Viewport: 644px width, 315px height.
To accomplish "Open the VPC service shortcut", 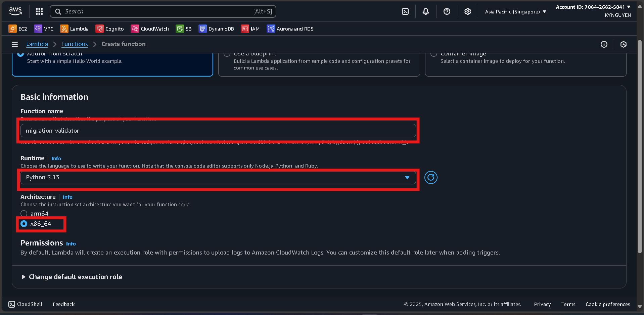I will pyautogui.click(x=44, y=29).
